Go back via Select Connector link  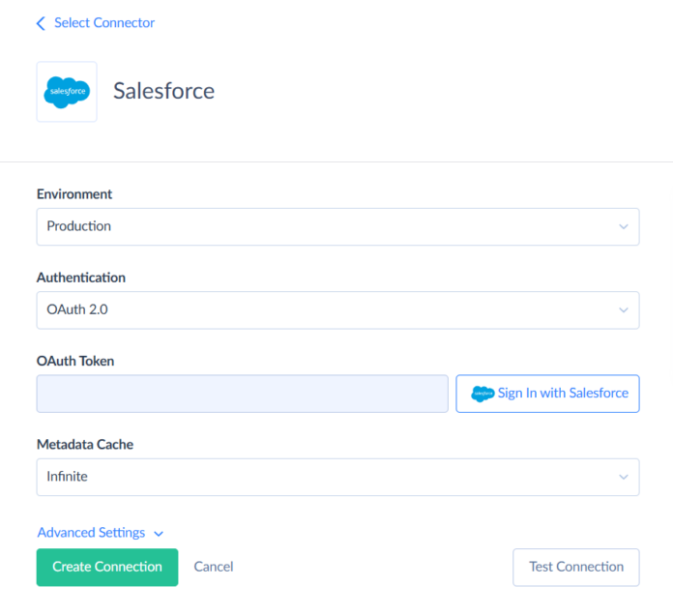click(x=103, y=23)
